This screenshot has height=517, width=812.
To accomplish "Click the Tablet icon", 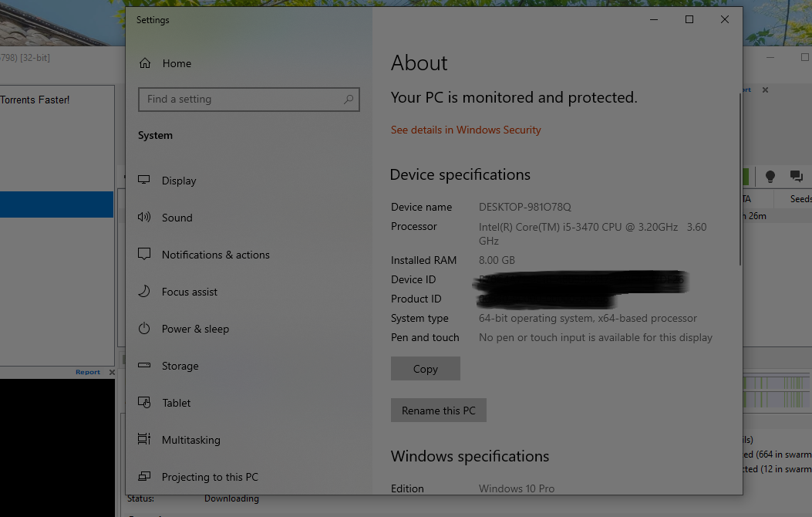I will 144,403.
